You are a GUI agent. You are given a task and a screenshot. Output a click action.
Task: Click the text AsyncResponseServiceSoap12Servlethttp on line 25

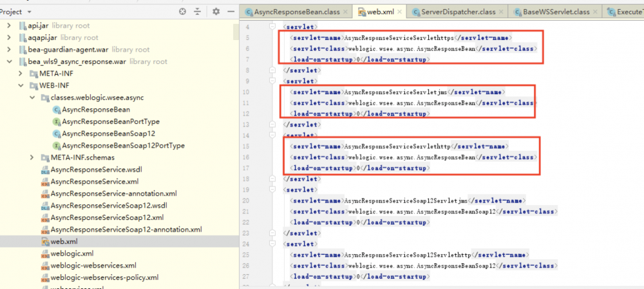tap(408, 255)
